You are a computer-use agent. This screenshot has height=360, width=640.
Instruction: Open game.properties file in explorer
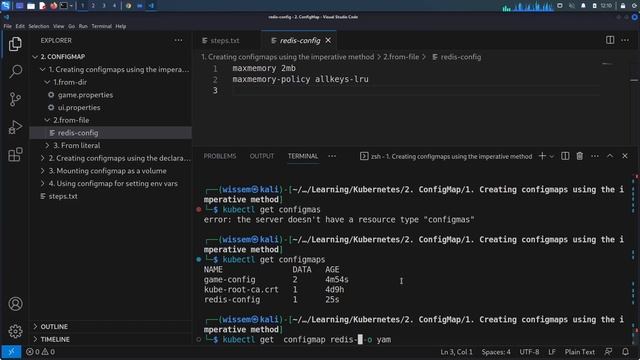[85, 95]
